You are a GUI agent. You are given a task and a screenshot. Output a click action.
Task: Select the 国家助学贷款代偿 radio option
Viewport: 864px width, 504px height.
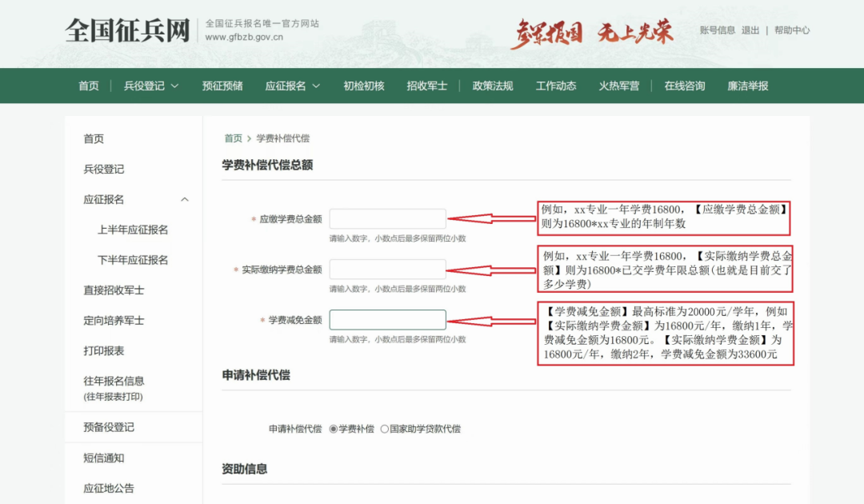point(385,429)
